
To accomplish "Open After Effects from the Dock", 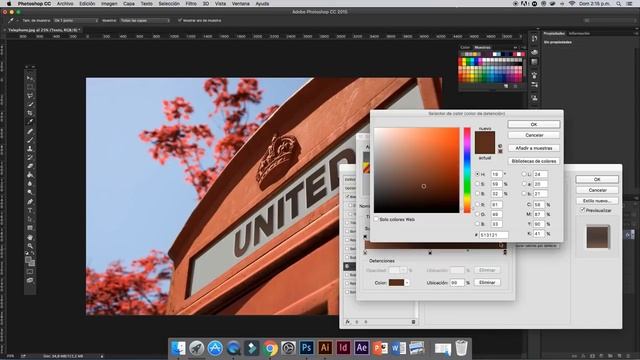I will point(362,348).
